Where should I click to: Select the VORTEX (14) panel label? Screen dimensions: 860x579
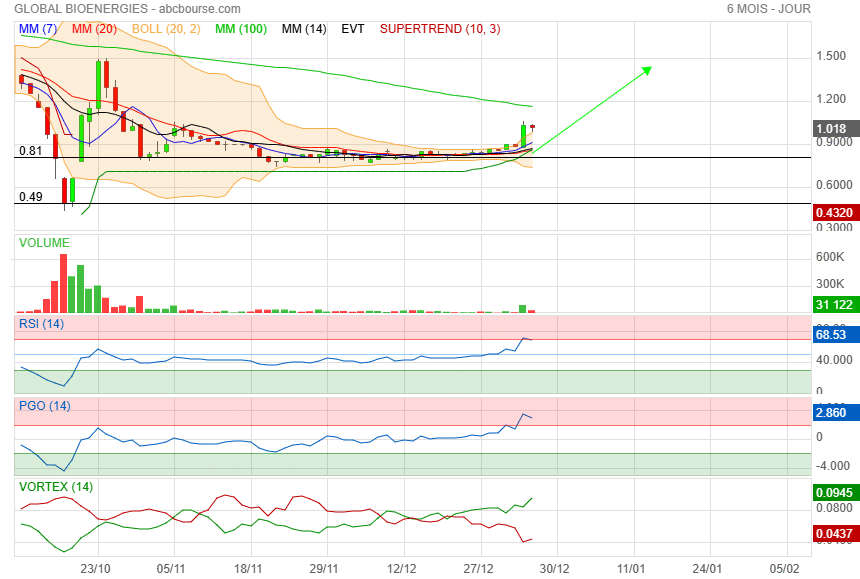tap(56, 487)
